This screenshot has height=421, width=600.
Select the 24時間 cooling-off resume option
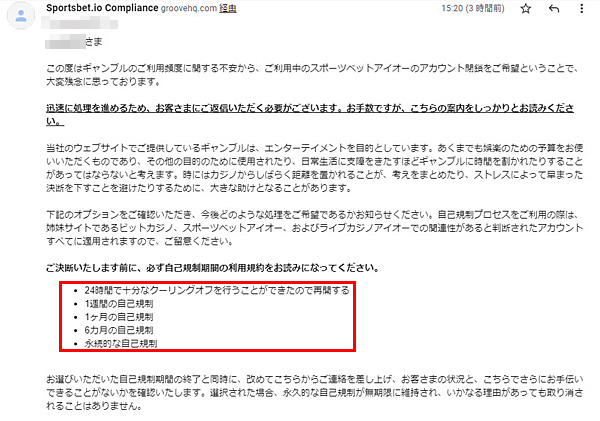pyautogui.click(x=217, y=290)
